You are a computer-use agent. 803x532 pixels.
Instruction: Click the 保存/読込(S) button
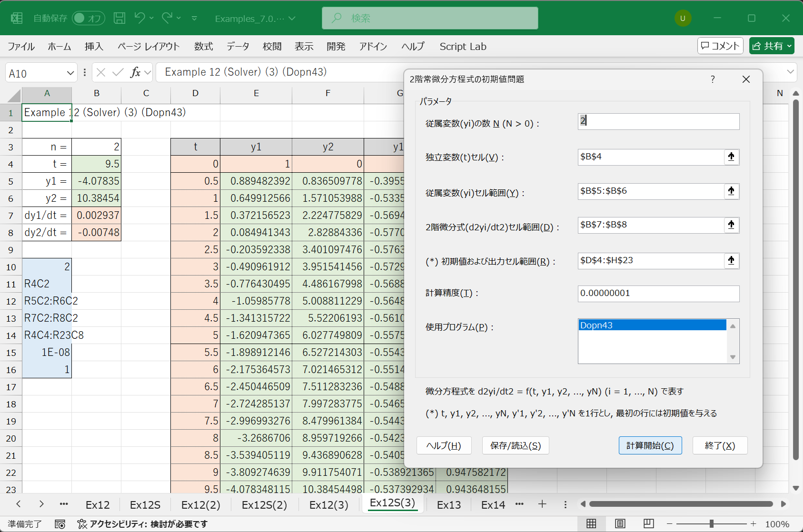coord(515,445)
